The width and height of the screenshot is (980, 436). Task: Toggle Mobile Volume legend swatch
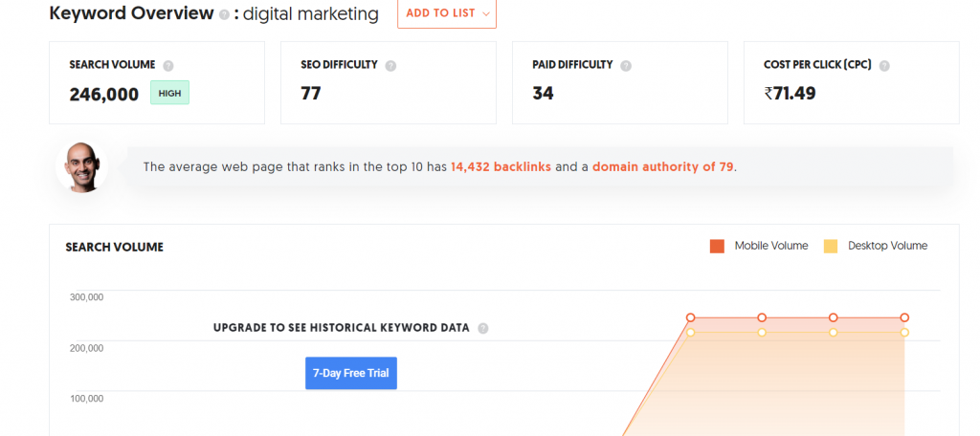click(x=717, y=246)
